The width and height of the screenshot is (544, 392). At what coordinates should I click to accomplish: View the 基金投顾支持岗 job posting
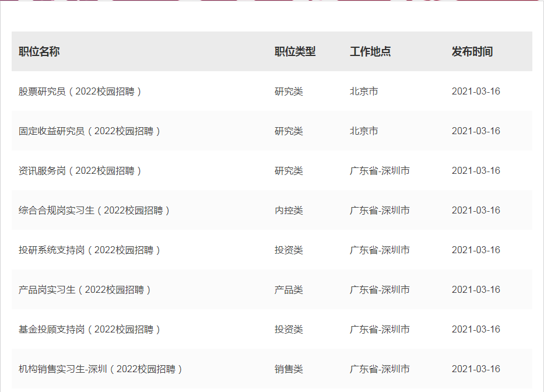point(90,330)
